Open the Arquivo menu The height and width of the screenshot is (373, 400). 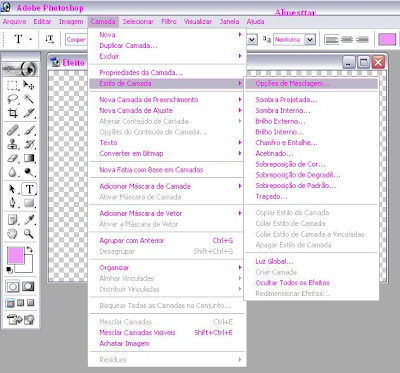14,22
